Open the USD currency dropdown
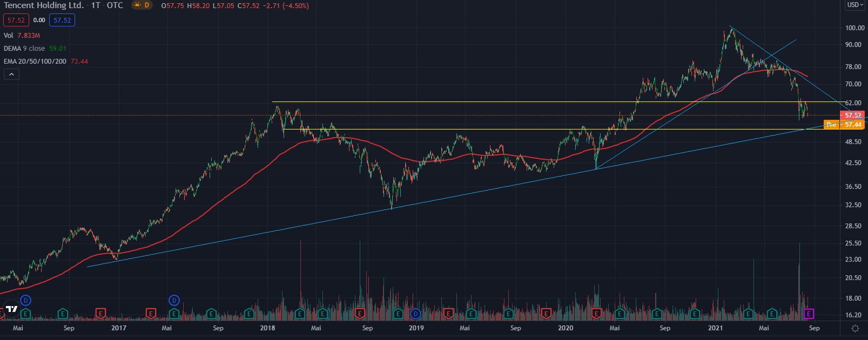The image size is (868, 340). click(x=855, y=5)
